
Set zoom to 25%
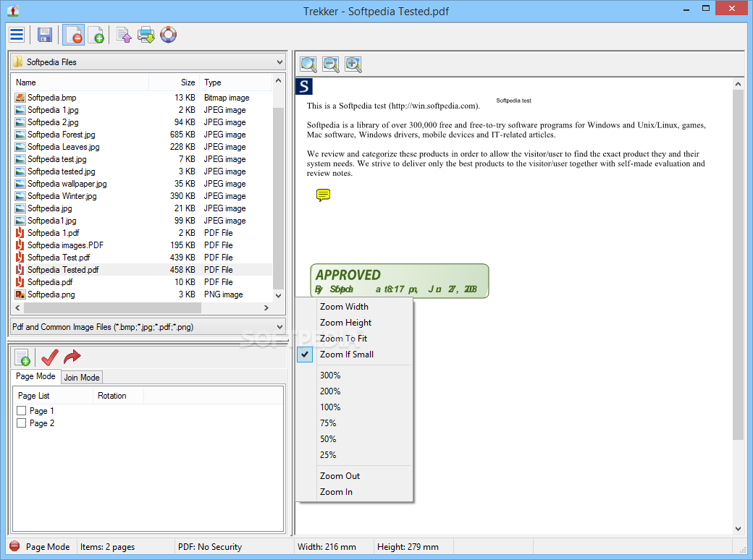[354, 454]
